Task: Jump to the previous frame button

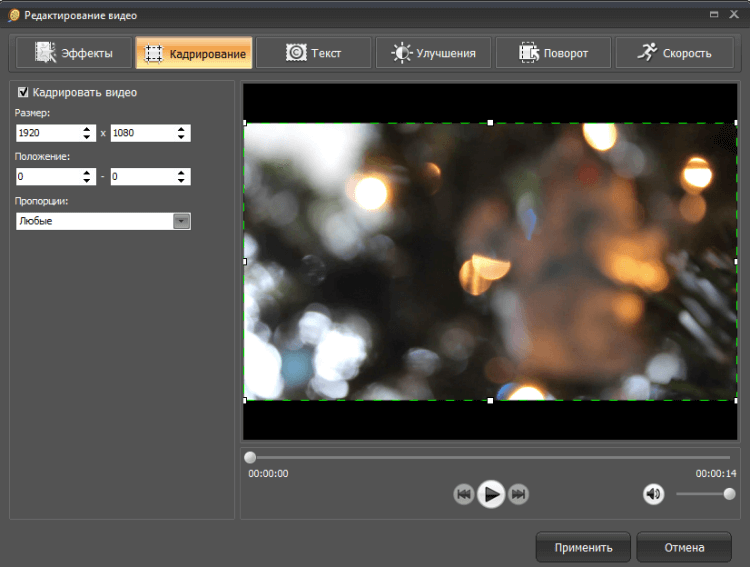Action: pyautogui.click(x=463, y=494)
